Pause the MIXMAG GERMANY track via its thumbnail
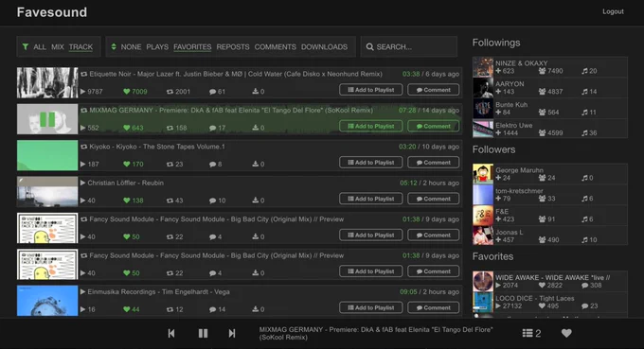 [x=47, y=119]
